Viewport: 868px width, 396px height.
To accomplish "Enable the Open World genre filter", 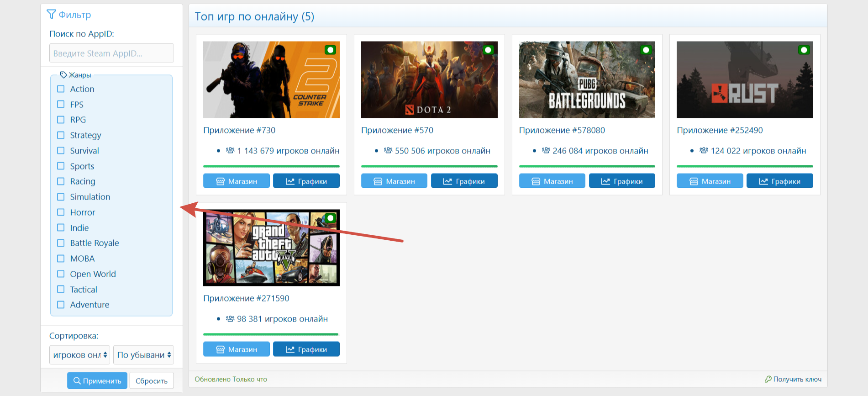I will [61, 274].
